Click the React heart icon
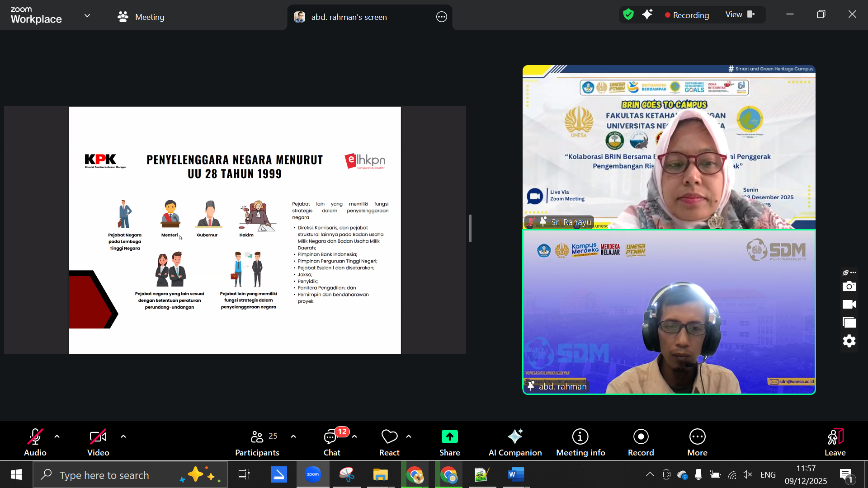 [389, 436]
